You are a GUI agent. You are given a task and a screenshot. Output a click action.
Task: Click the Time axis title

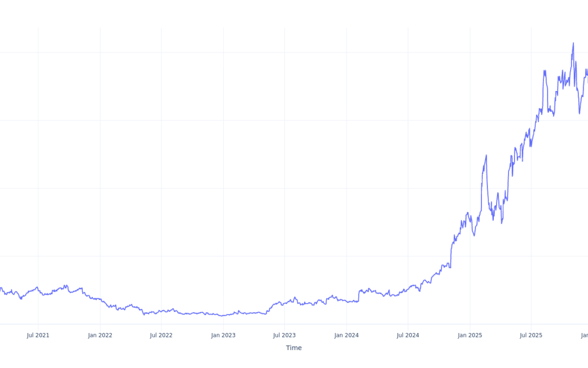click(294, 347)
